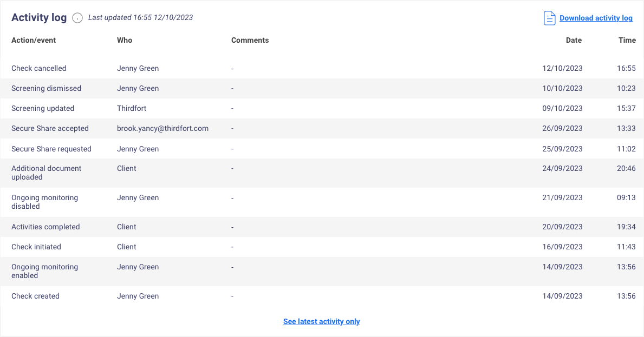Open the info icon next to Activity log title
This screenshot has width=644, height=337.
point(77,18)
